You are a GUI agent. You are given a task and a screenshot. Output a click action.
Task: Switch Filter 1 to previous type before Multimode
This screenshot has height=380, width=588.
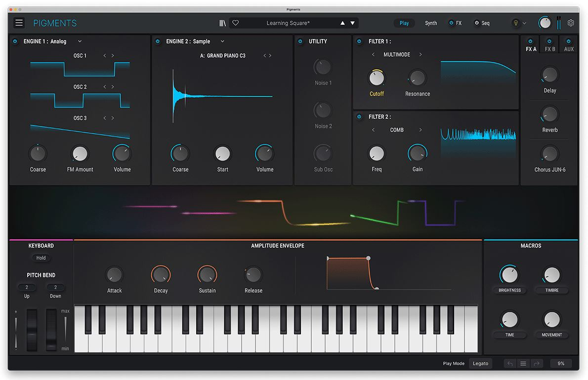pyautogui.click(x=373, y=54)
